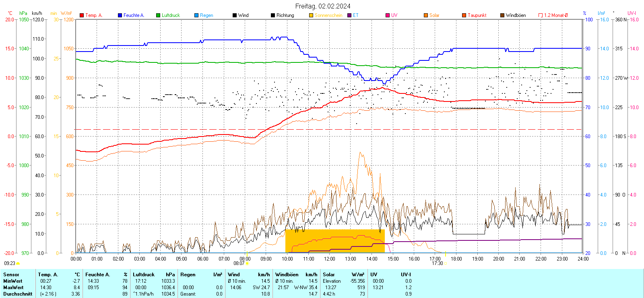Select the Luftdruck column header in table
The image size is (644, 298).
point(144,275)
